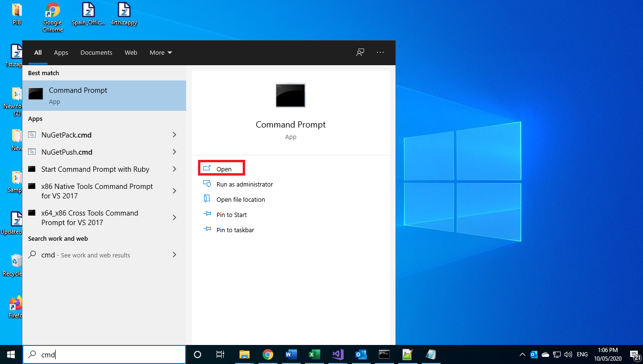Select the NuGetPush.cmd result
Image resolution: width=643 pixels, height=364 pixels.
click(98, 152)
